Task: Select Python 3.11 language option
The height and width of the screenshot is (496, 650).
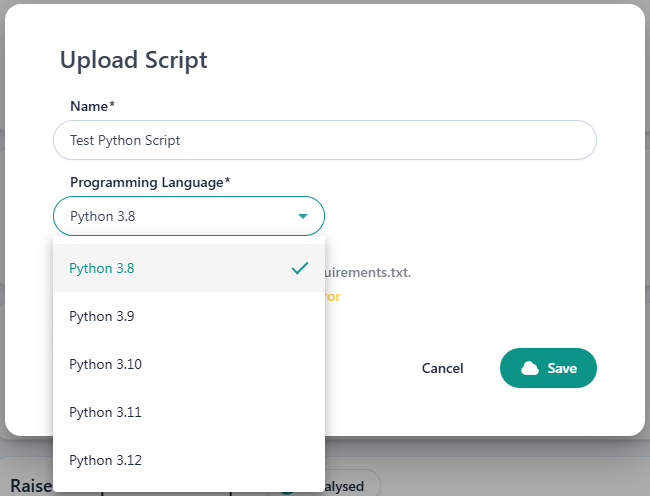Action: tap(105, 412)
